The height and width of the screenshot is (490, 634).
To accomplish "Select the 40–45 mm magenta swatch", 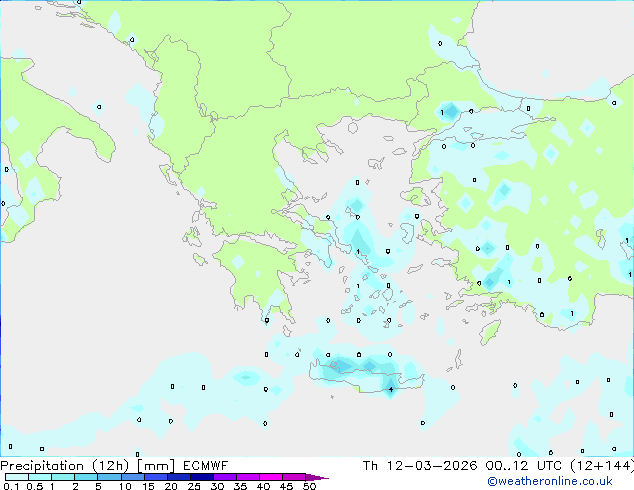I will coord(271,477).
